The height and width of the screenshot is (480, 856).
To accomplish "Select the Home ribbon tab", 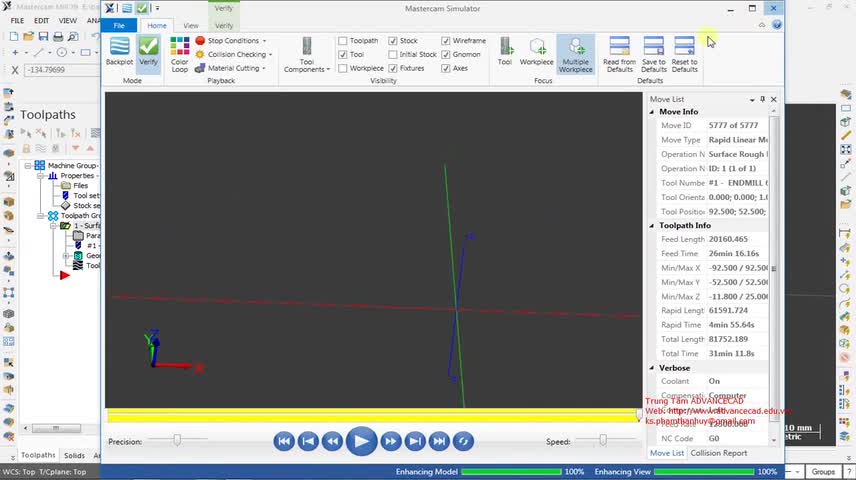I will (x=157, y=26).
